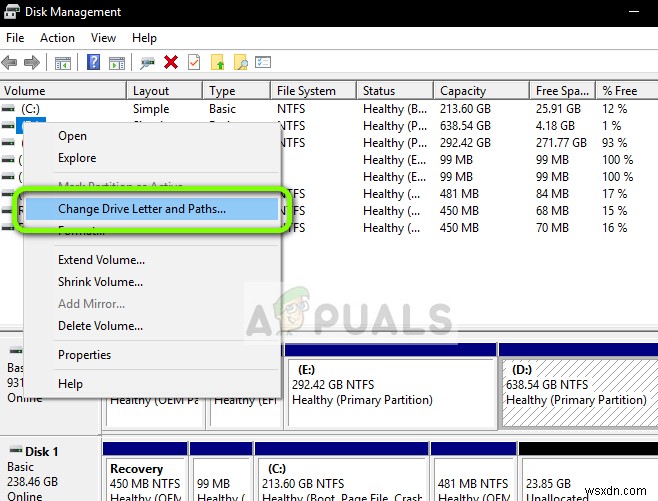Click the drive icon beside (C:) volume
The height and width of the screenshot is (501, 658).
pyautogui.click(x=8, y=109)
